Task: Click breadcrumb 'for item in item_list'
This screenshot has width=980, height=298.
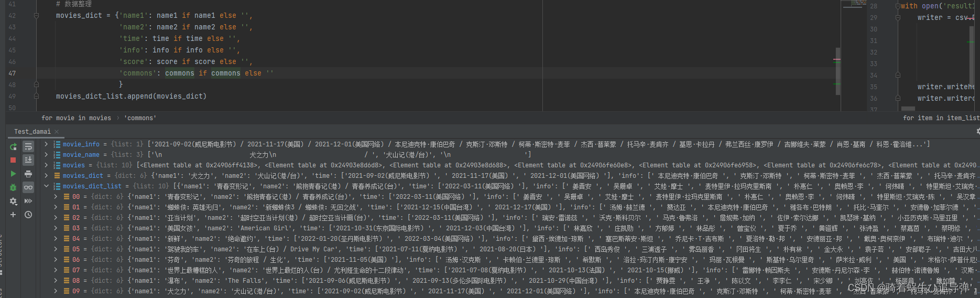Action: [941, 118]
